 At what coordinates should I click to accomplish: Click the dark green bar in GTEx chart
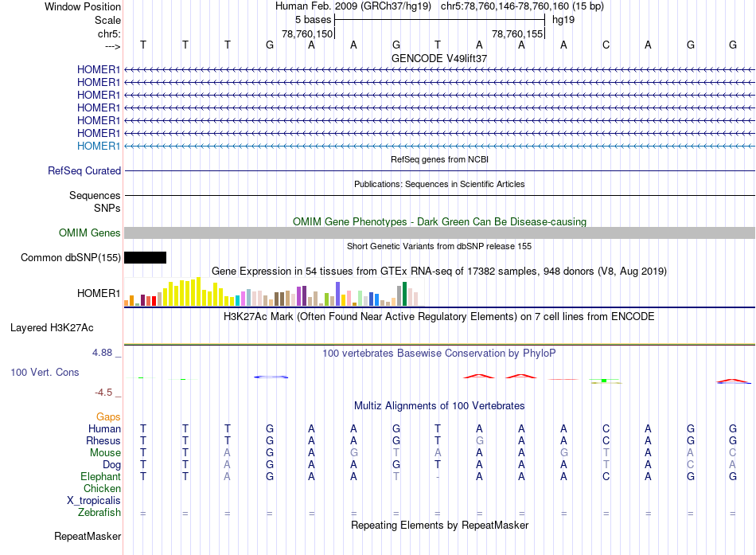tap(404, 294)
